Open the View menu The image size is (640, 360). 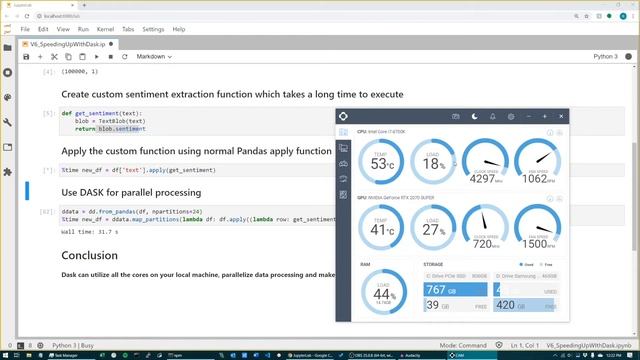tap(63, 29)
